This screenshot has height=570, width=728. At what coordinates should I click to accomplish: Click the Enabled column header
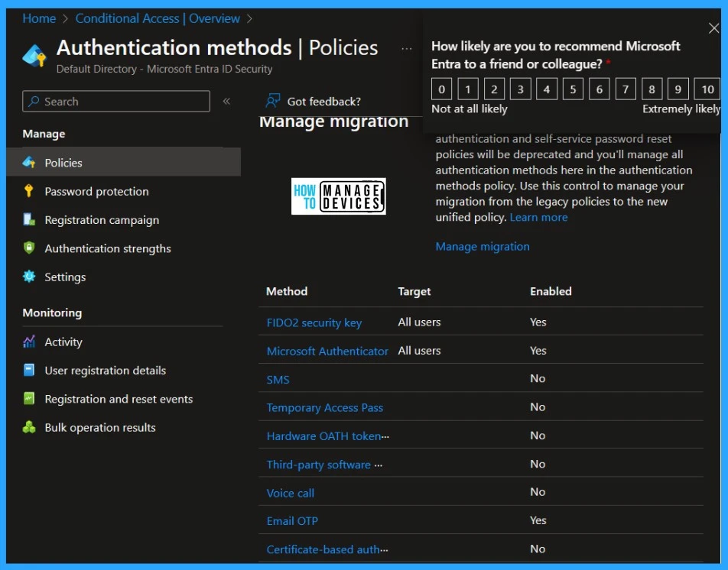pyautogui.click(x=551, y=291)
